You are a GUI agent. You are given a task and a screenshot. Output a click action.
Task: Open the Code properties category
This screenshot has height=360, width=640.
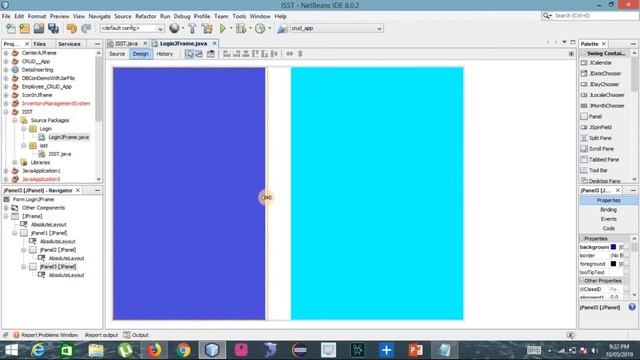pos(608,228)
